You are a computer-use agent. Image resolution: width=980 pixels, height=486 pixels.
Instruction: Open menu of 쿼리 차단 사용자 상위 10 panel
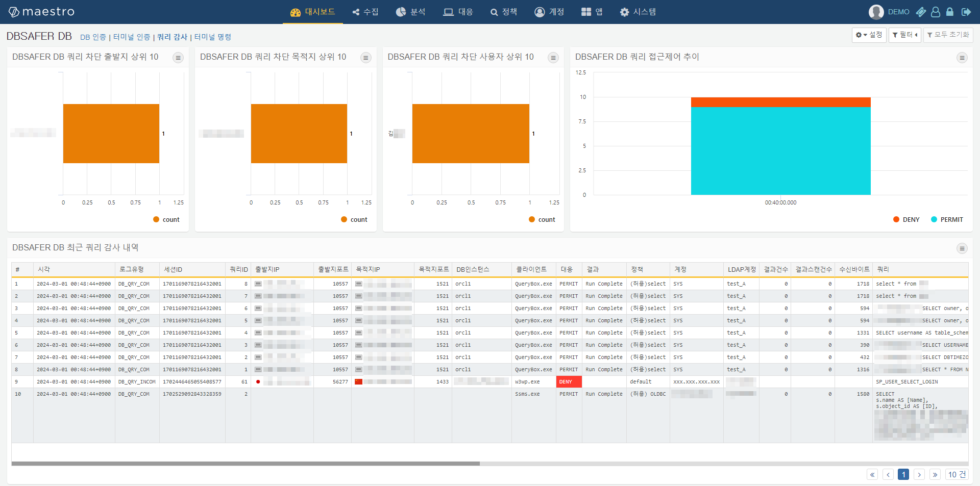coord(553,58)
